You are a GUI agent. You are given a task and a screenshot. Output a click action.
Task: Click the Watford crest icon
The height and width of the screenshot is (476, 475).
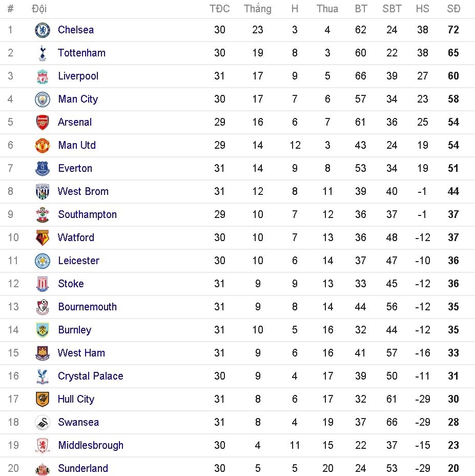[x=43, y=238]
